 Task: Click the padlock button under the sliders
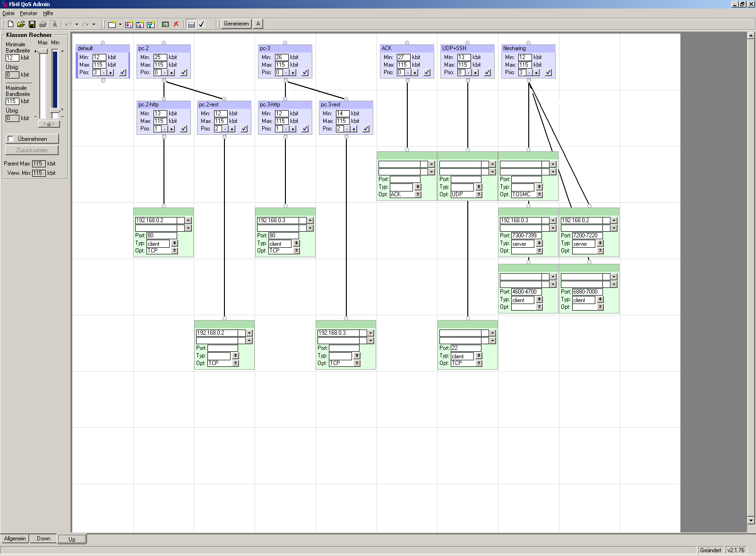click(x=49, y=124)
